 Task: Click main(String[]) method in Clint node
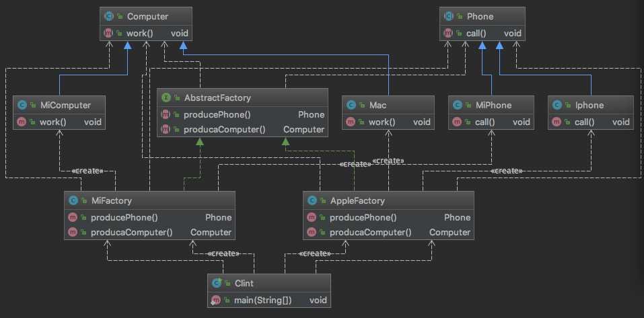pos(263,301)
